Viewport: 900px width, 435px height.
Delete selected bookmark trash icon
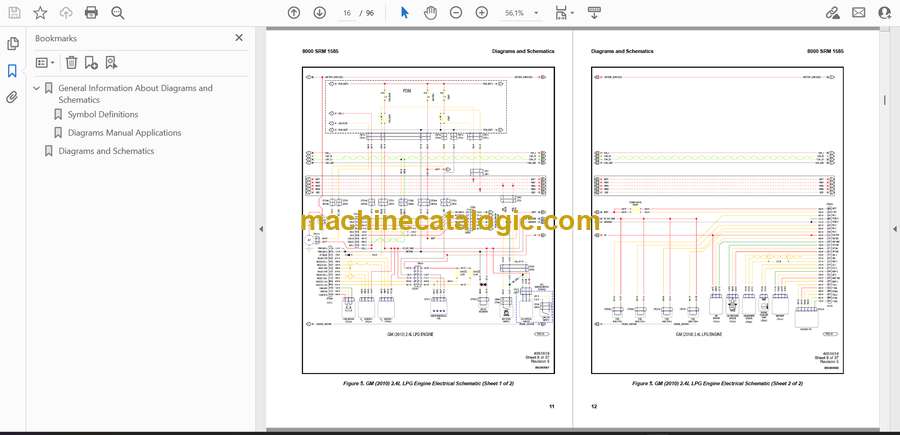[71, 63]
